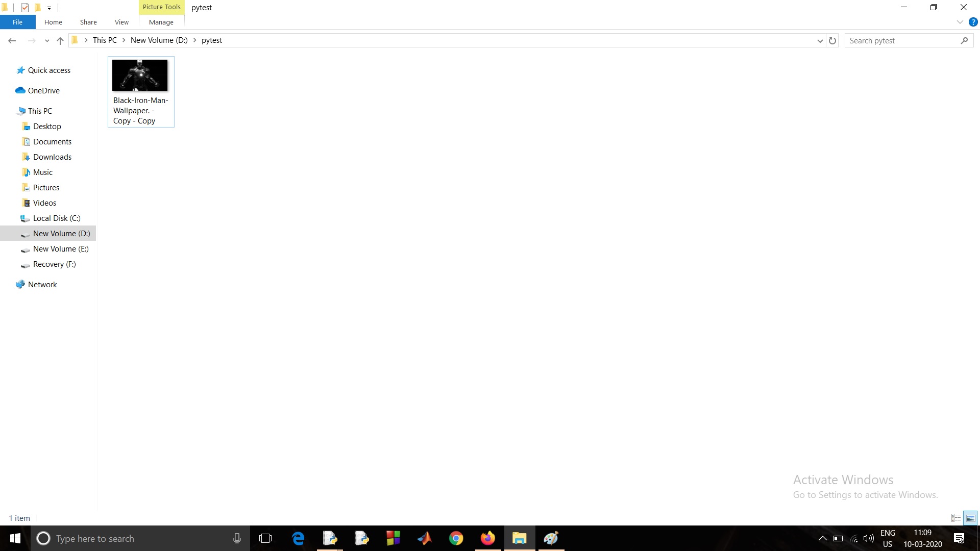Open the Windows Start menu
980x551 pixels.
[15, 538]
